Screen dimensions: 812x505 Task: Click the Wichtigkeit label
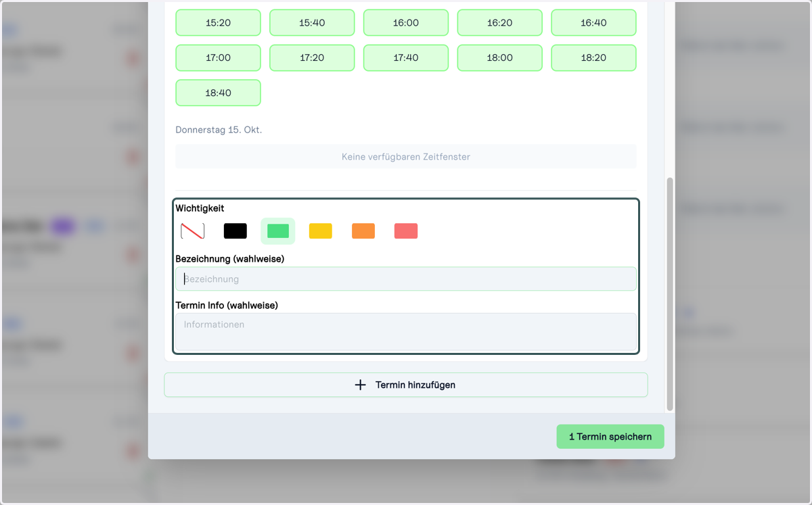click(200, 208)
